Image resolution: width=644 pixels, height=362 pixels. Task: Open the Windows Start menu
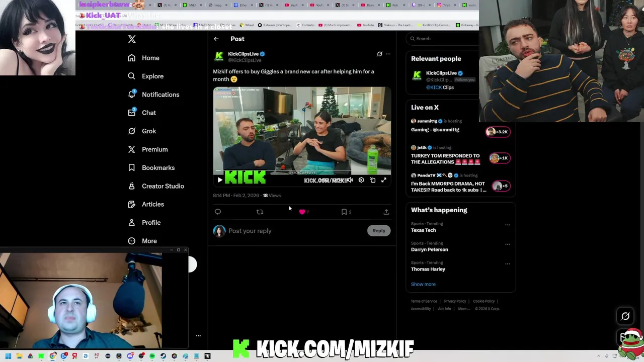8,356
